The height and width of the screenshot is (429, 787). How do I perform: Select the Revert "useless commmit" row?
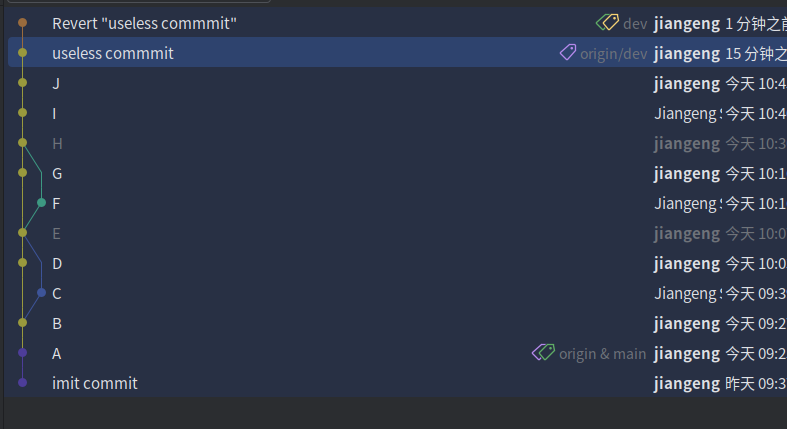coord(398,23)
